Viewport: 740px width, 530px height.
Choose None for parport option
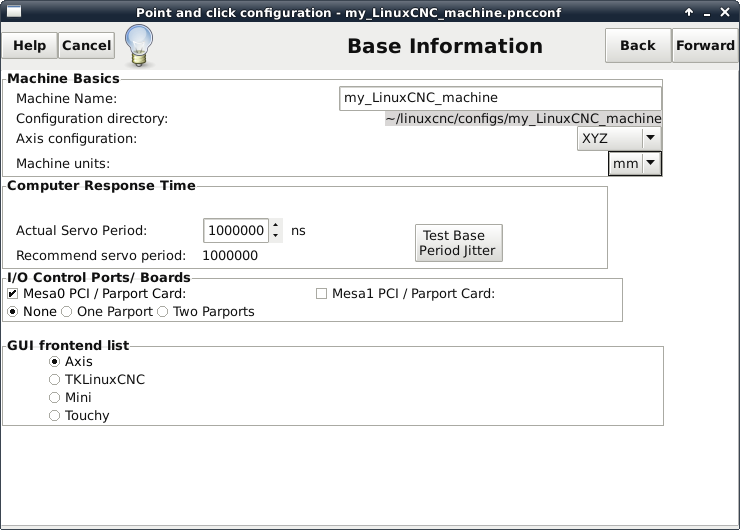pyautogui.click(x=13, y=311)
